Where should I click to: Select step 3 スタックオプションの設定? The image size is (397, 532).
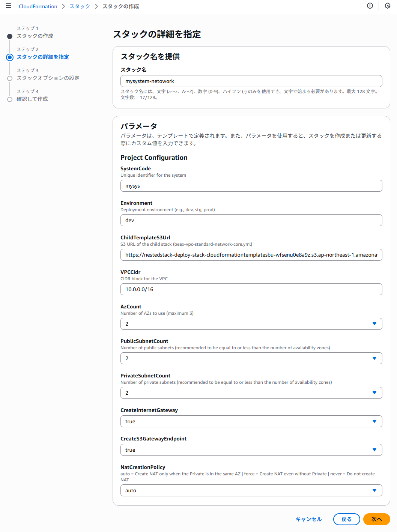tap(48, 78)
